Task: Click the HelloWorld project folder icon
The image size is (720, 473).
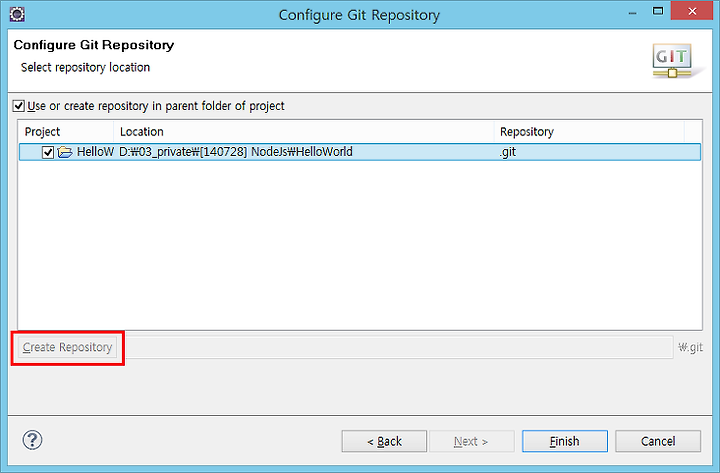Action: click(65, 152)
